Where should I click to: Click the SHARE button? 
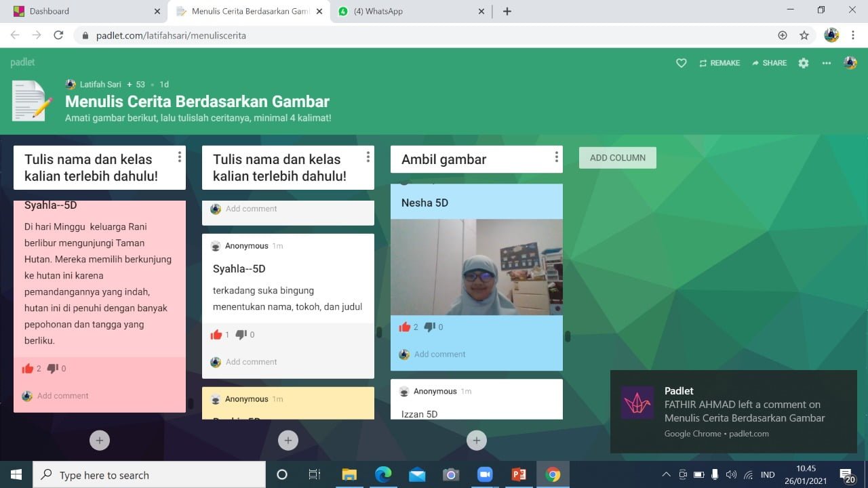coord(769,63)
